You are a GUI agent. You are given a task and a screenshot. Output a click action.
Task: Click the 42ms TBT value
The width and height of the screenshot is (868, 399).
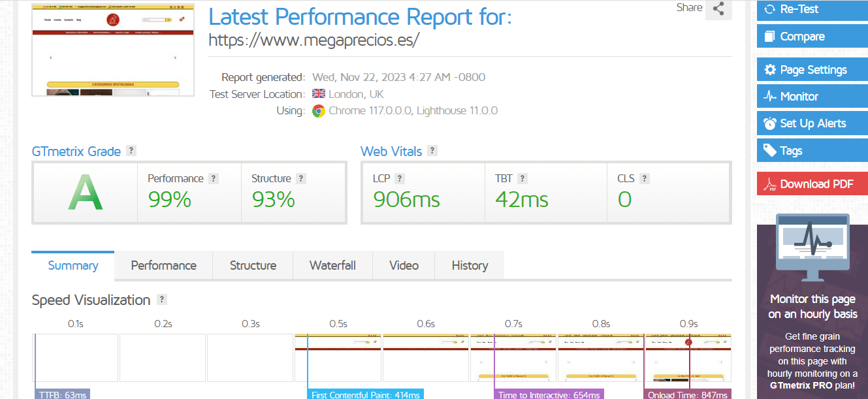tap(522, 199)
